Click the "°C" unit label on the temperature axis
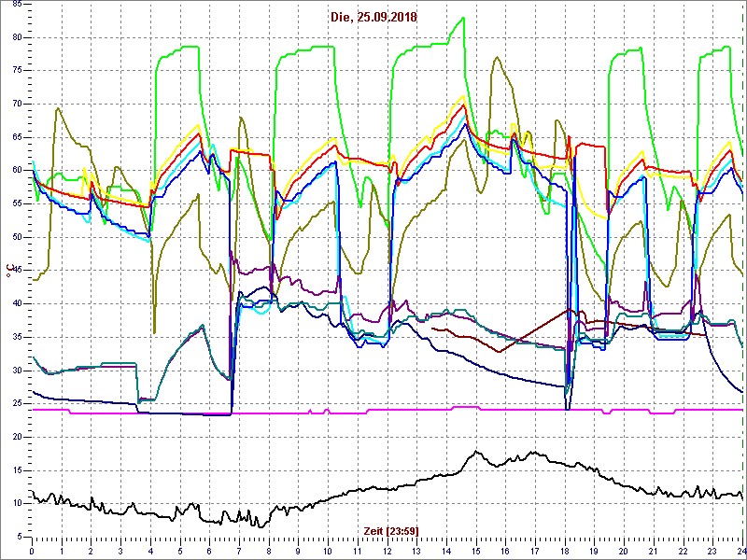This screenshot has height=560, width=747. tap(8, 271)
